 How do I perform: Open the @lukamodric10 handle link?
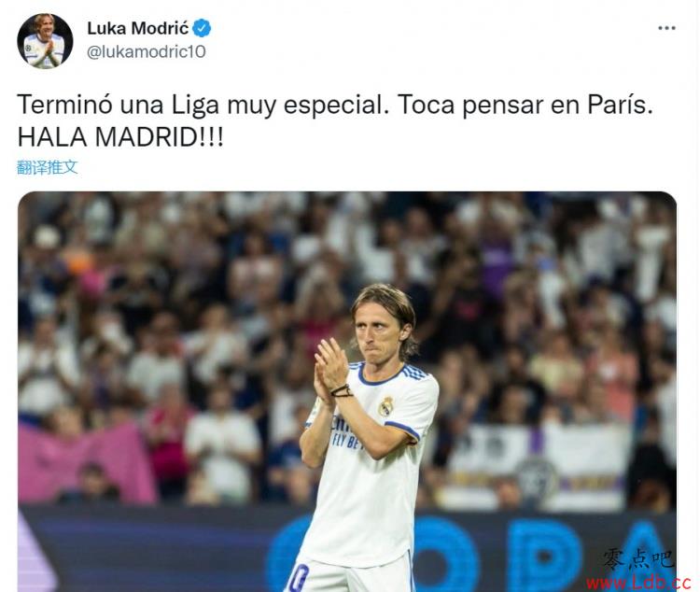point(146,52)
